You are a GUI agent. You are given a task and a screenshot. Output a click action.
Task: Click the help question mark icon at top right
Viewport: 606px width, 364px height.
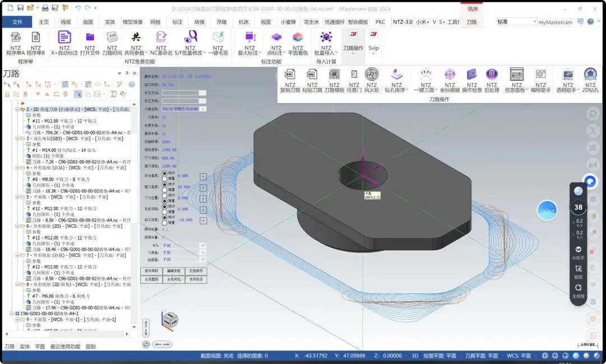590,22
